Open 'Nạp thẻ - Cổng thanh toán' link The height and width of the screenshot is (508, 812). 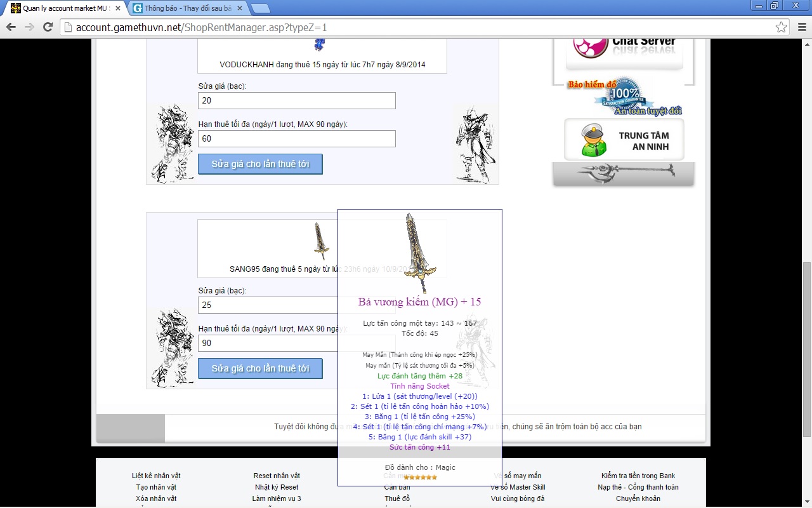(638, 487)
